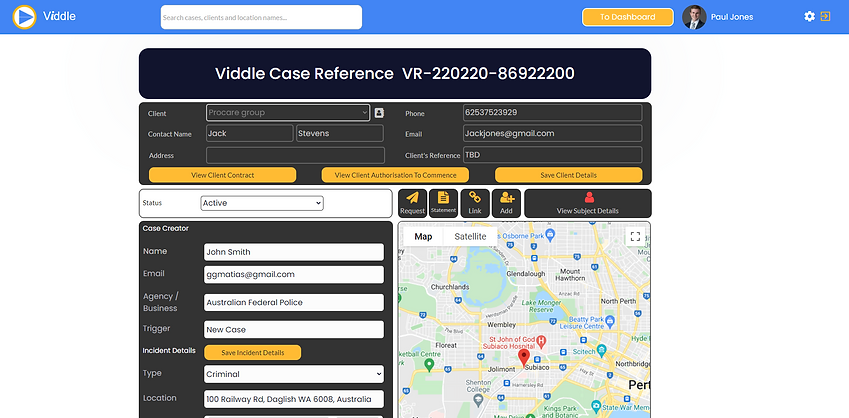Click the To Dashboard button

point(628,17)
